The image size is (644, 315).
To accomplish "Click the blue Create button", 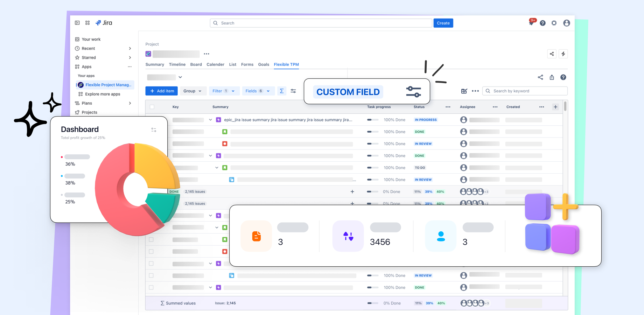I will pyautogui.click(x=443, y=23).
